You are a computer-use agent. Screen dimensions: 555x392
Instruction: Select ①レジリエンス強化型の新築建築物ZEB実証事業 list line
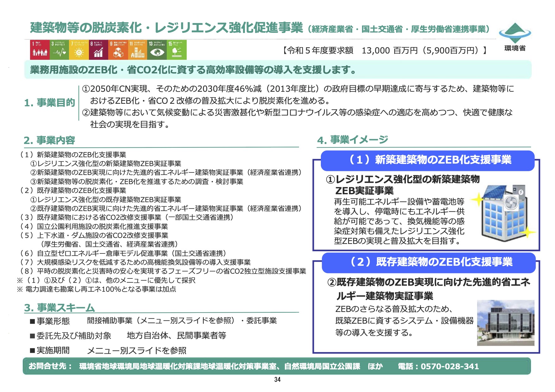106,164
